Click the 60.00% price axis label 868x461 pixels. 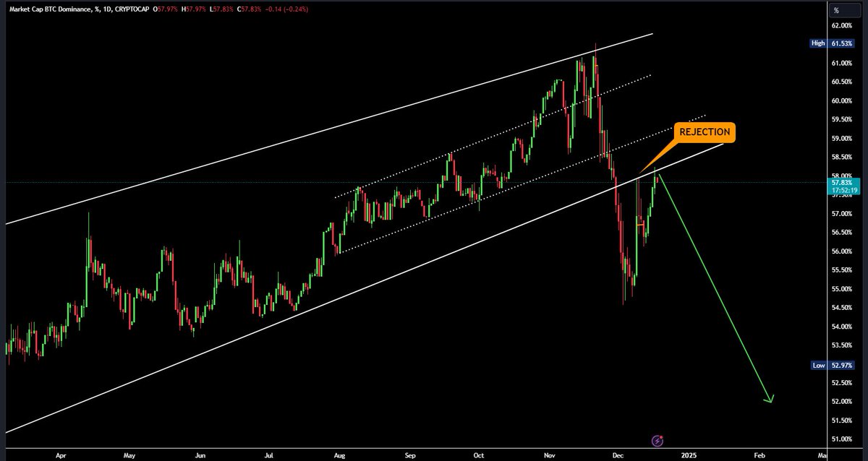[x=841, y=100]
